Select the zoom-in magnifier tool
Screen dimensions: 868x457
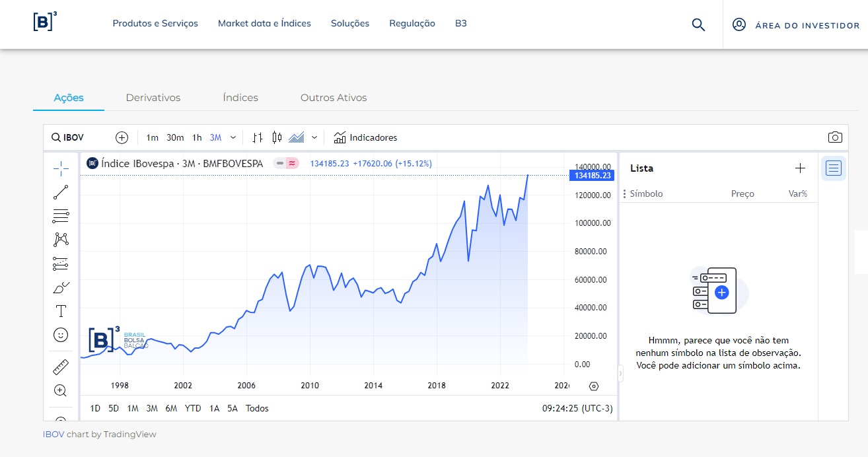click(x=61, y=390)
